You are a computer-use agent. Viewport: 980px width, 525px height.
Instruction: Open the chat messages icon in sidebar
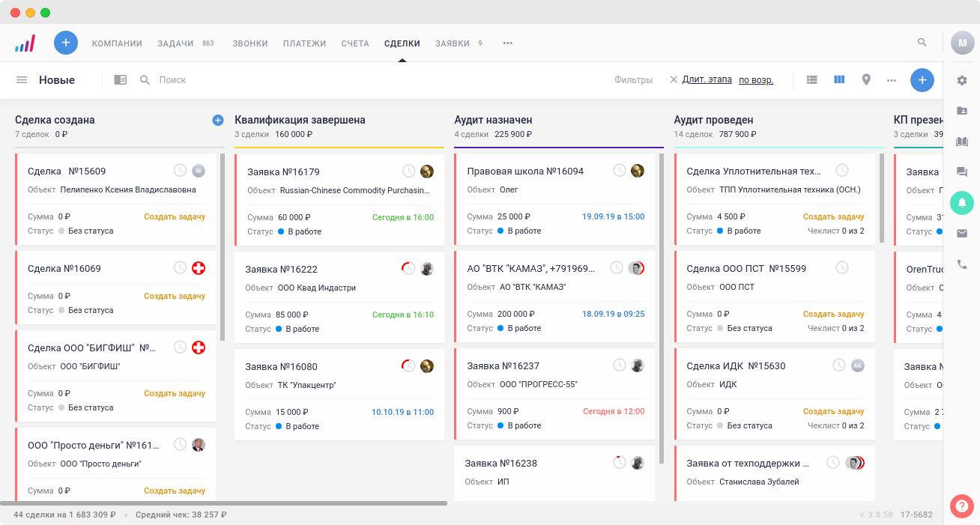(x=962, y=172)
